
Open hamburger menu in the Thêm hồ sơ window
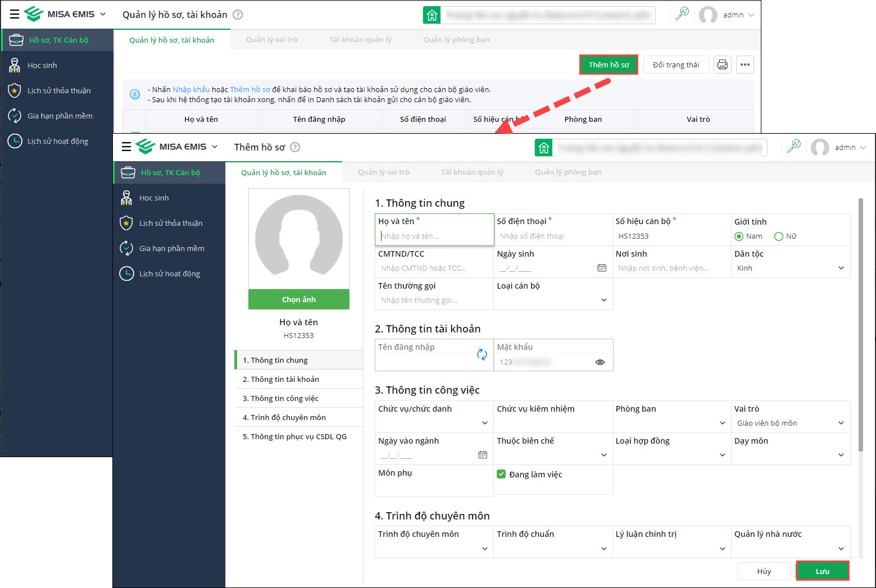(x=126, y=147)
